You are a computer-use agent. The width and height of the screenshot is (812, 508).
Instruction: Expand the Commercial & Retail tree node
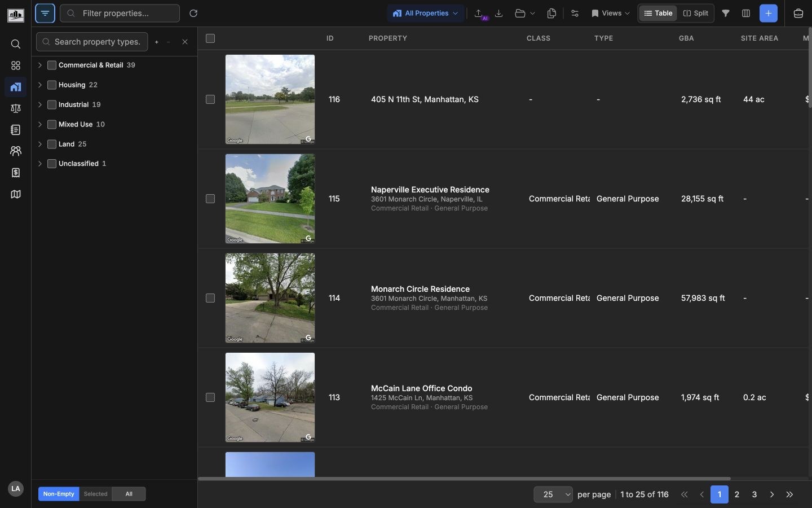click(x=39, y=65)
